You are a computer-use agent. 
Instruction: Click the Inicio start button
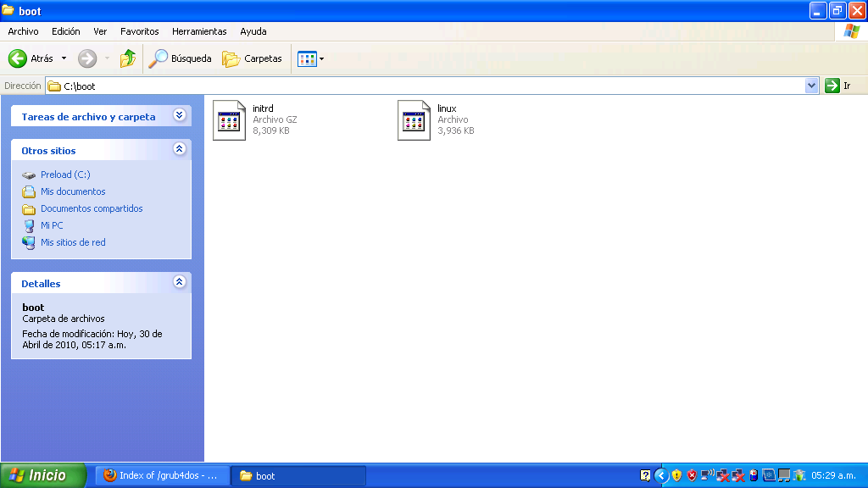pyautogui.click(x=42, y=476)
